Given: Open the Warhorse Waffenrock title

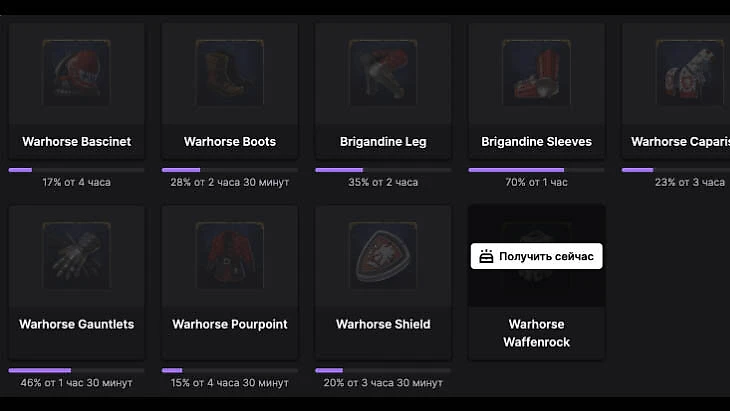Looking at the screenshot, I should [x=536, y=333].
